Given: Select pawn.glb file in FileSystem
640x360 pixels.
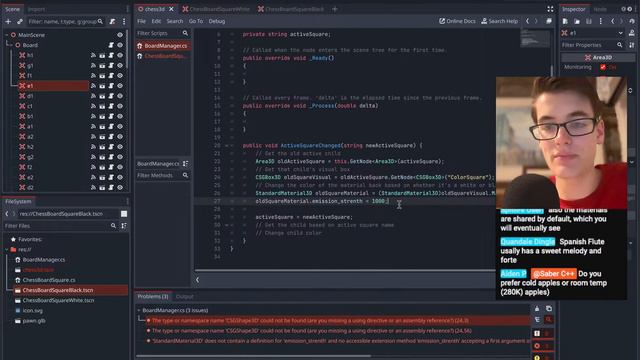Looking at the screenshot, I should pyautogui.click(x=34, y=321).
